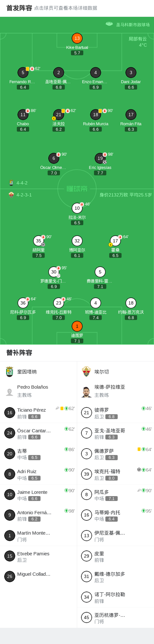Open substitute Ticiano Pérez details
Viewport: 154px width, 644px height.
click(39, 413)
